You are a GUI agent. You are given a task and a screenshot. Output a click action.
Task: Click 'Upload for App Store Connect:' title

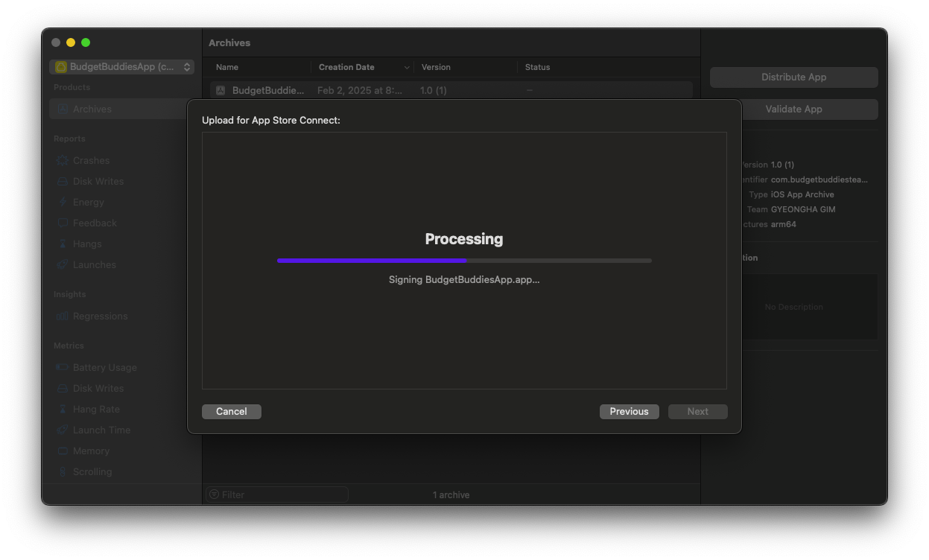tap(271, 120)
